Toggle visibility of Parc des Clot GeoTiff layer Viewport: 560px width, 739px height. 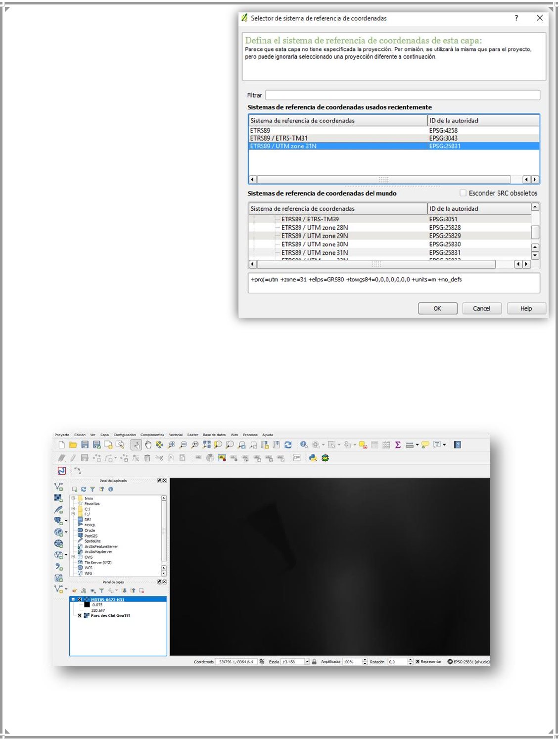click(80, 615)
